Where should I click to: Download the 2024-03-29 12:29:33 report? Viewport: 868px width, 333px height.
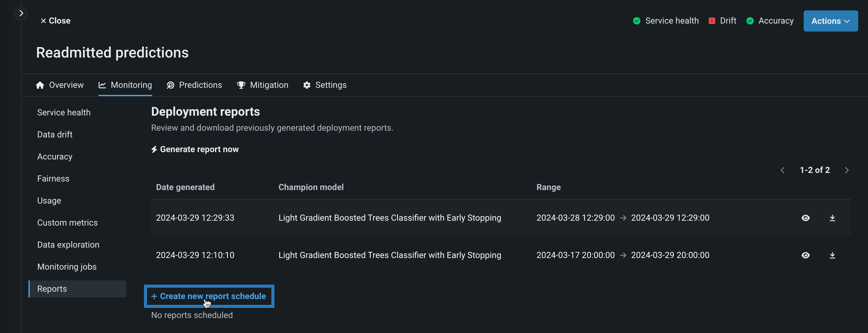(832, 218)
